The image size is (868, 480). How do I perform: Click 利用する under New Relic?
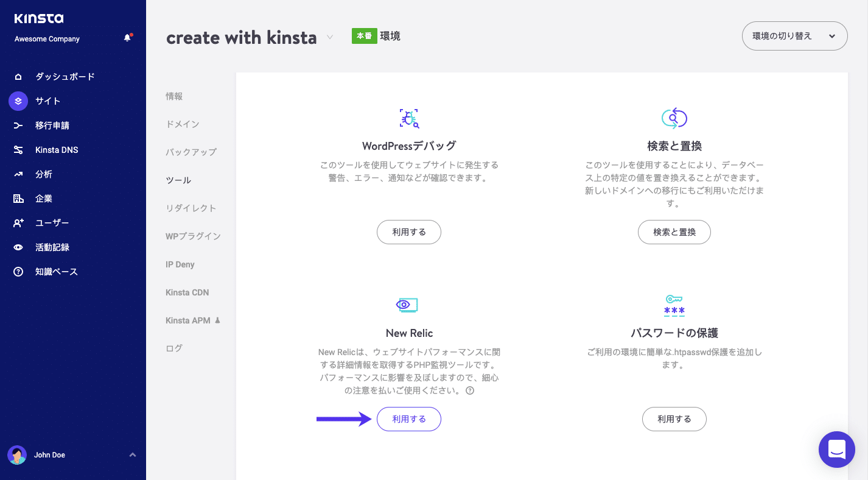(x=408, y=419)
